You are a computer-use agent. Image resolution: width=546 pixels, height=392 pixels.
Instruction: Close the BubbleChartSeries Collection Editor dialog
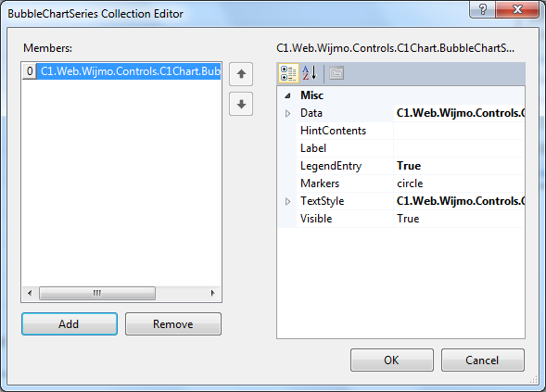(x=517, y=9)
